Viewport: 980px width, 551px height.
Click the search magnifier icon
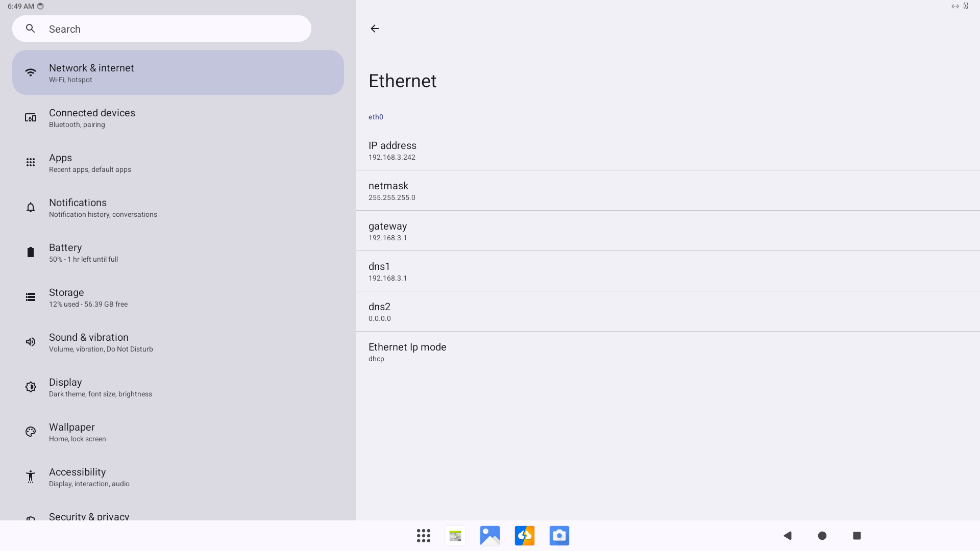pos(31,29)
